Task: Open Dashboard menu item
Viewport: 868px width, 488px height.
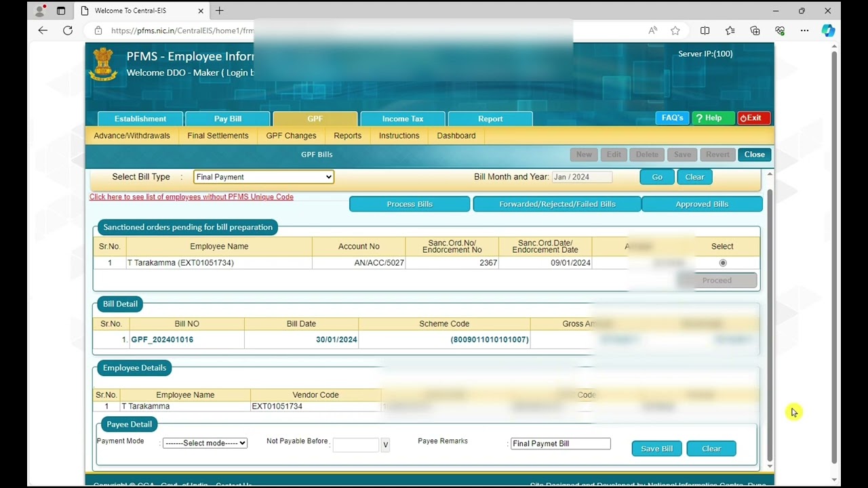Action: tap(456, 136)
